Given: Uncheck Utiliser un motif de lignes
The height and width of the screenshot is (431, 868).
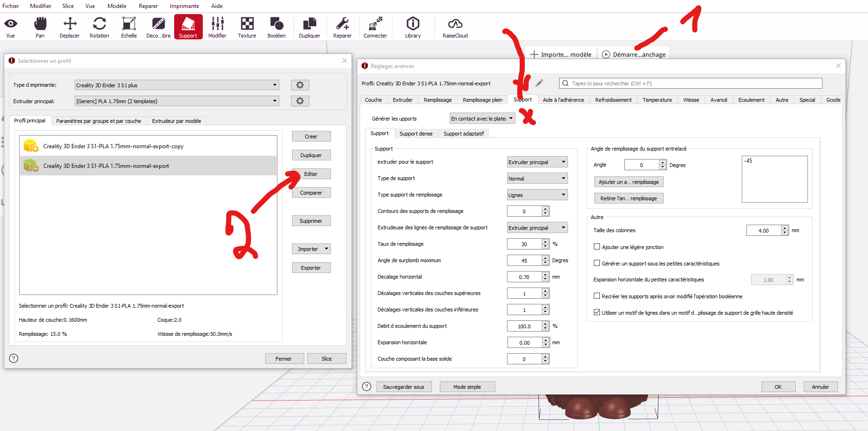Looking at the screenshot, I should coord(597,312).
